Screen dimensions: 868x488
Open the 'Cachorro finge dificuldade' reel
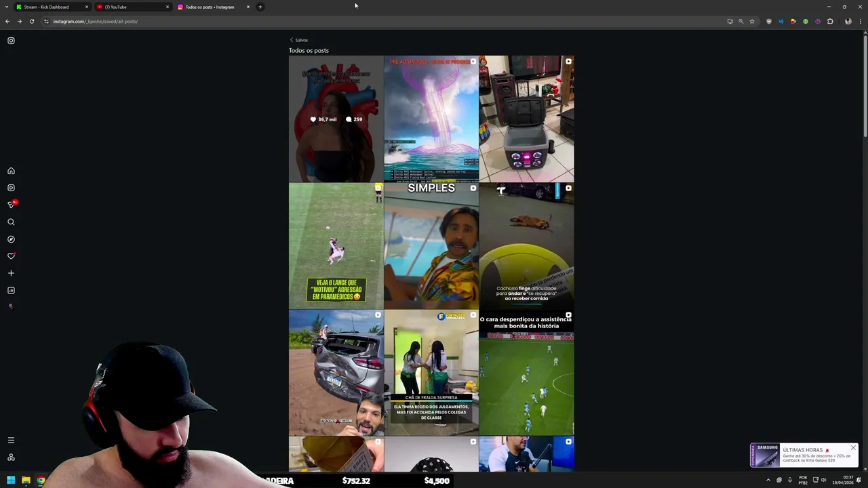click(x=526, y=246)
